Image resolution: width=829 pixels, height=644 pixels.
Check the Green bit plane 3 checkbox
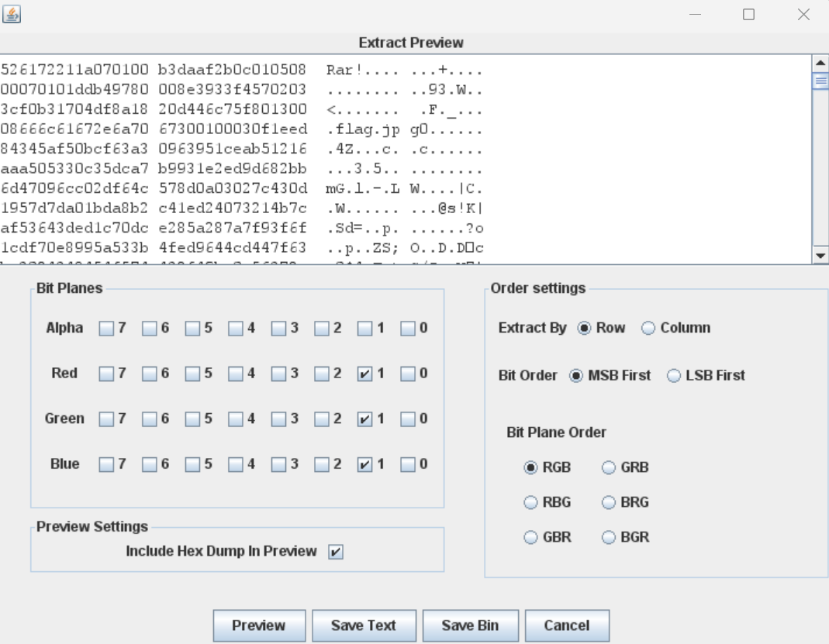pyautogui.click(x=278, y=419)
